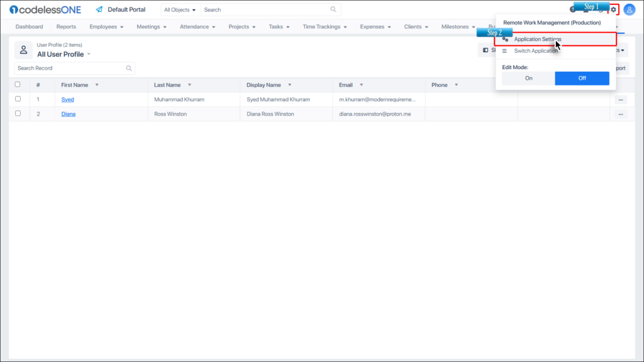The height and width of the screenshot is (362, 644).
Task: Turn Edit Mode On
Action: click(528, 79)
